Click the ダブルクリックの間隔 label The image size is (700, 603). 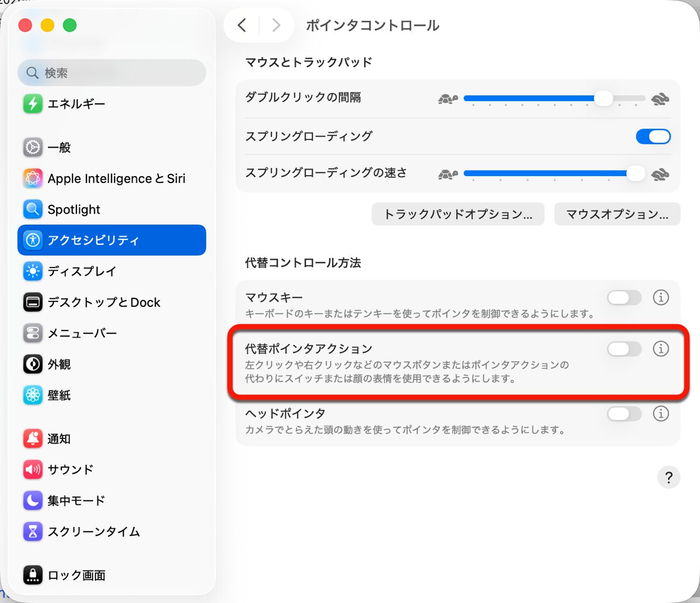pos(303,97)
